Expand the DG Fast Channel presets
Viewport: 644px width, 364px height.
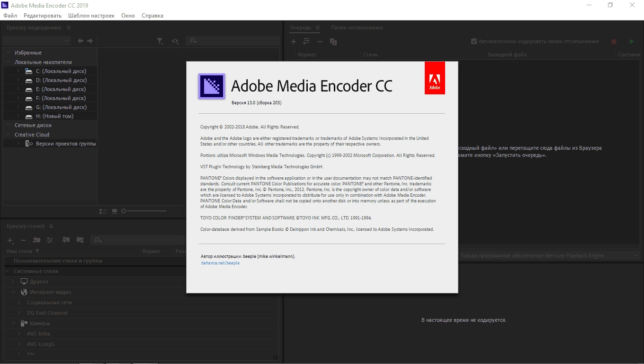19,313
